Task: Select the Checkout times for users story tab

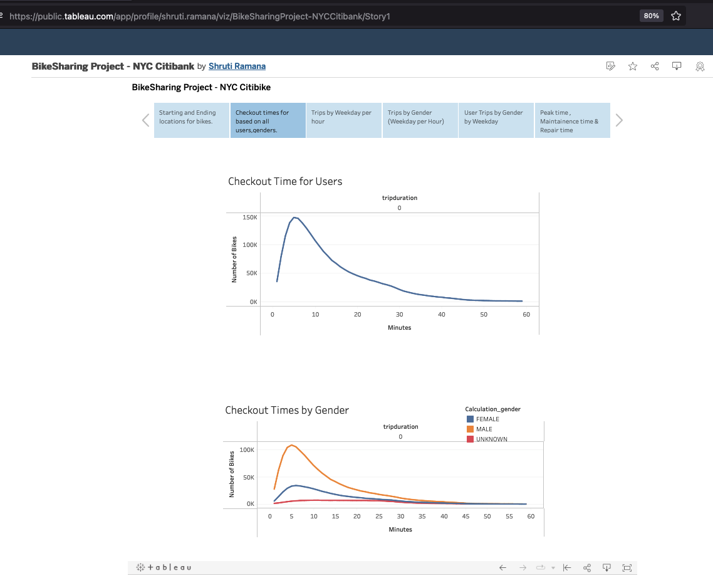Action: click(268, 120)
